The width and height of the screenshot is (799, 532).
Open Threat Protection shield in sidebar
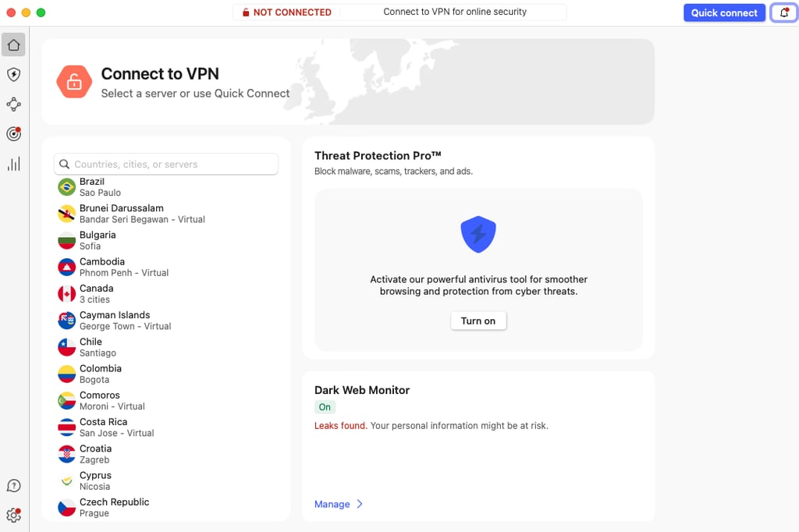pos(14,74)
